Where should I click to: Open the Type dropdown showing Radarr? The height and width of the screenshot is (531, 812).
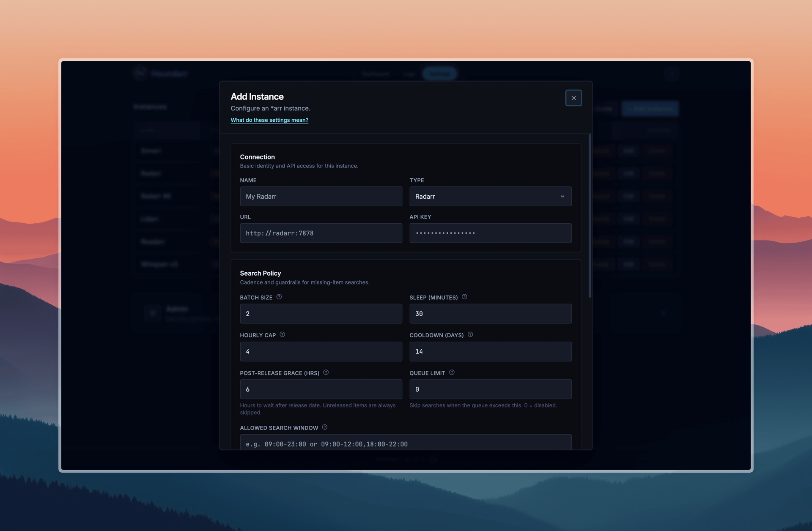[490, 196]
